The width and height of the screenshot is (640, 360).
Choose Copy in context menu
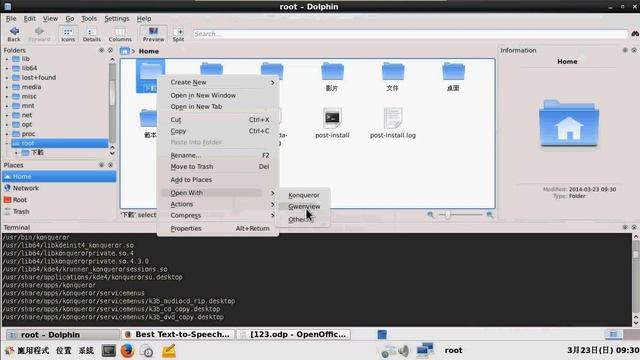coord(218,131)
